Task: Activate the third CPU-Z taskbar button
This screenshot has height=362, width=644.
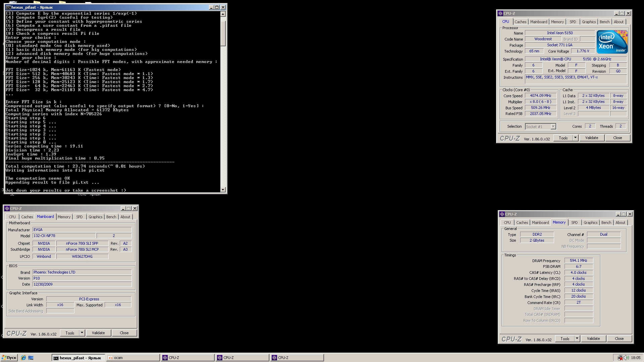Action: coord(297,358)
